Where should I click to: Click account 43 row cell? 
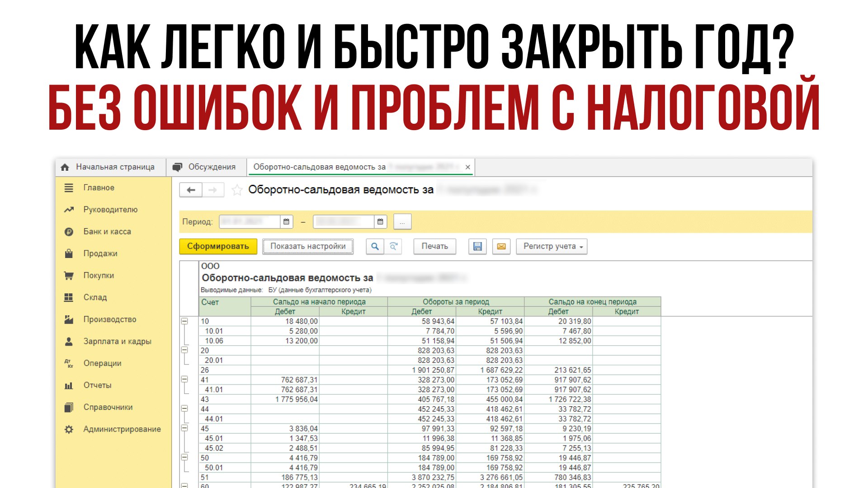point(225,399)
